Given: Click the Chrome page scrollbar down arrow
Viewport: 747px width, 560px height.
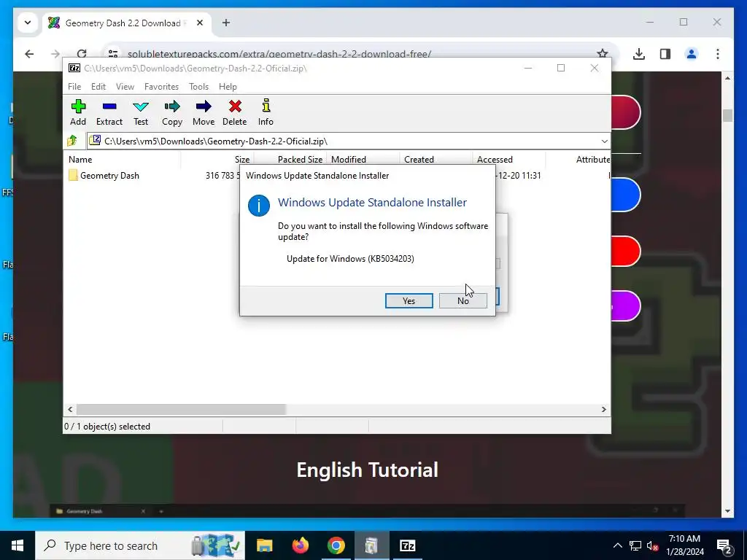Looking at the screenshot, I should pyautogui.click(x=727, y=511).
